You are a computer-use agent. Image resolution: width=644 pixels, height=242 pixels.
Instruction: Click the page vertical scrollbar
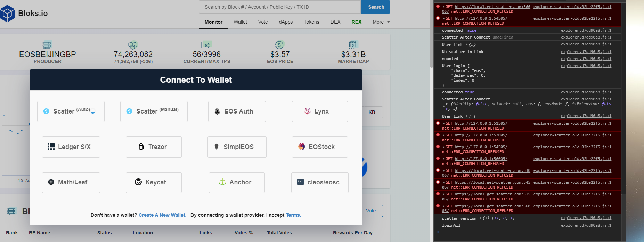point(432,35)
